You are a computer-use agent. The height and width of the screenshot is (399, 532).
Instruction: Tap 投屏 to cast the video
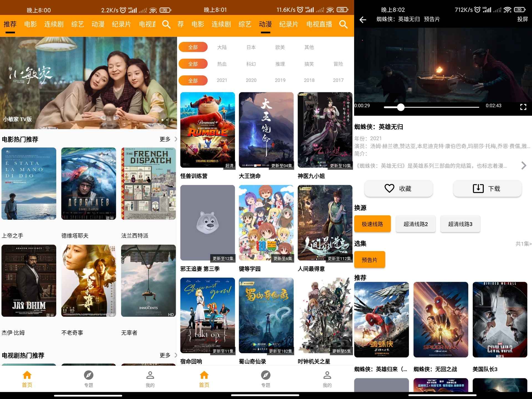522,19
